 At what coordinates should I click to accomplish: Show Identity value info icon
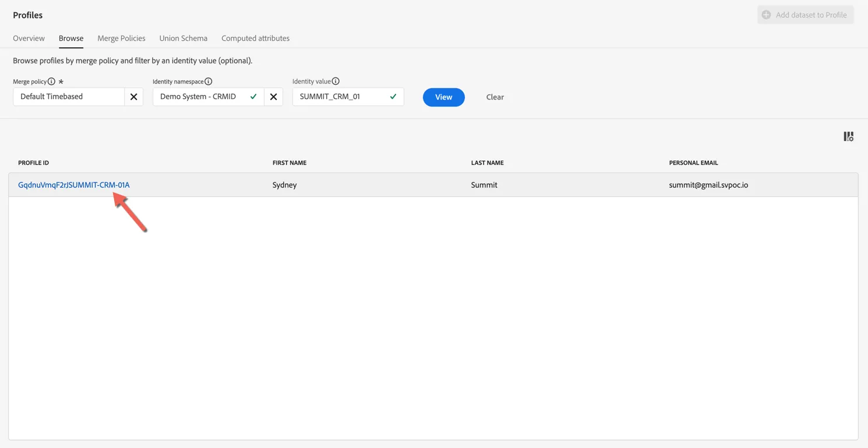click(336, 82)
